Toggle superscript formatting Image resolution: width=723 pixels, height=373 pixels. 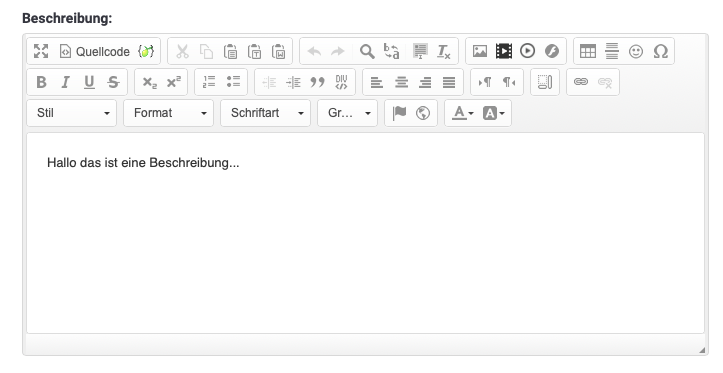click(174, 82)
